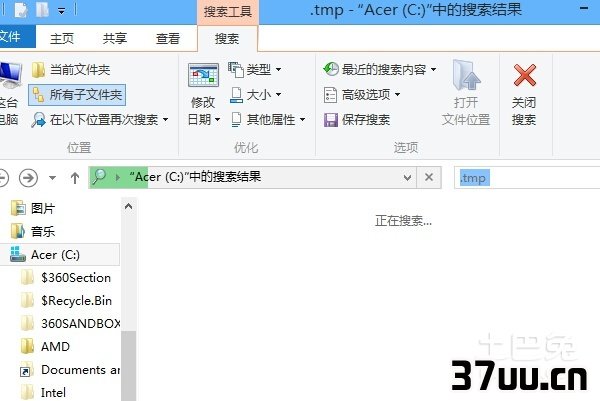
Task: Click the up one level arrow
Action: (75, 178)
